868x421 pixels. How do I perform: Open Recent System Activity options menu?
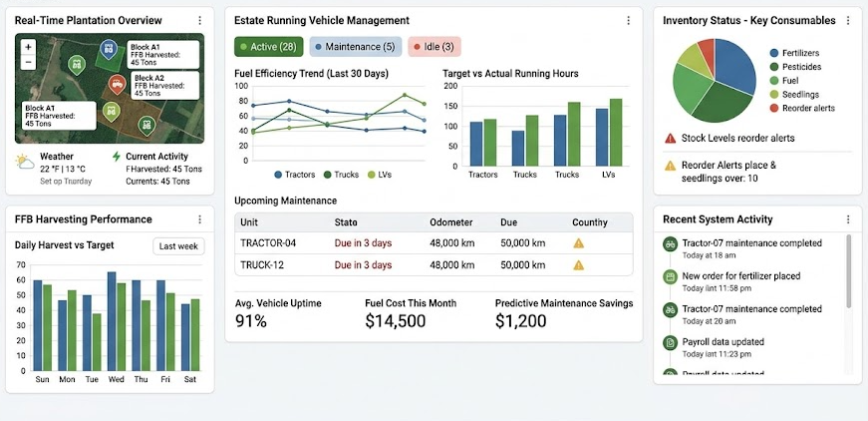coord(848,219)
